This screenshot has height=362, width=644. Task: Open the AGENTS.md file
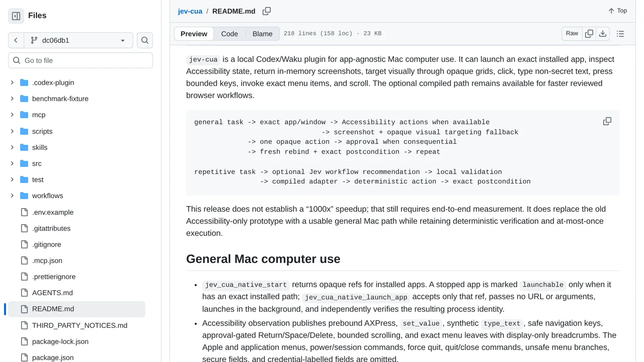[52, 293]
